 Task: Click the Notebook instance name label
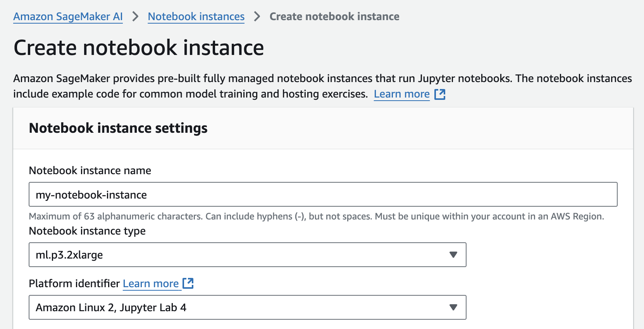click(90, 171)
